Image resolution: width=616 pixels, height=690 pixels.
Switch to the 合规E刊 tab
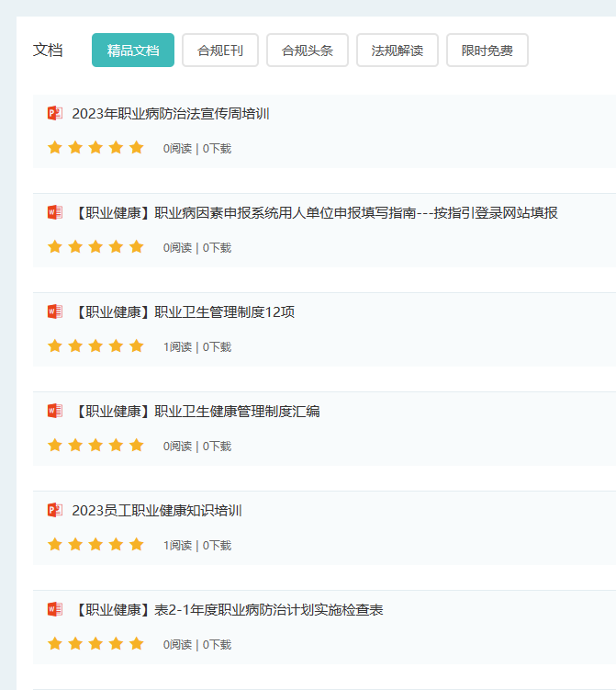220,51
